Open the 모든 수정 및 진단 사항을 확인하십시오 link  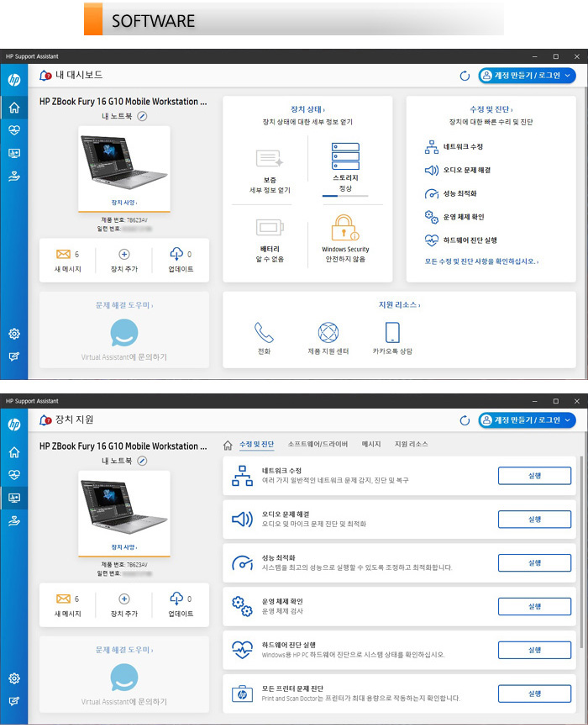tap(481, 261)
